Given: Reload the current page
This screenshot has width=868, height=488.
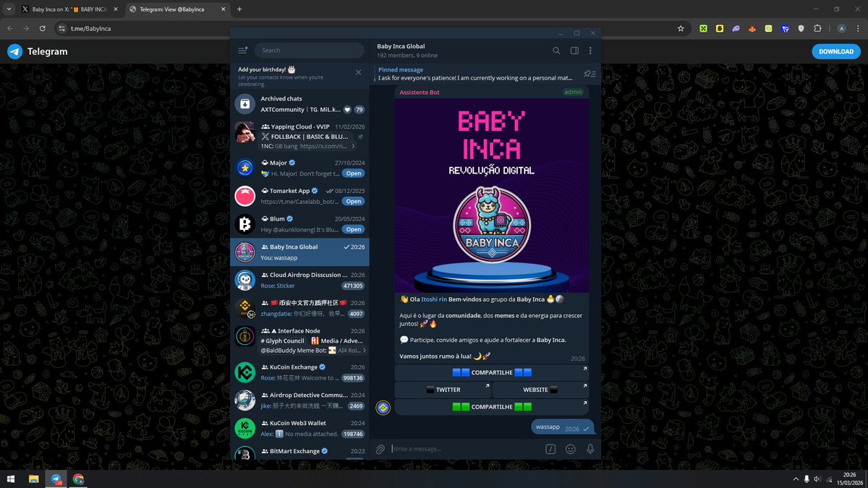Looking at the screenshot, I should click(43, 28).
